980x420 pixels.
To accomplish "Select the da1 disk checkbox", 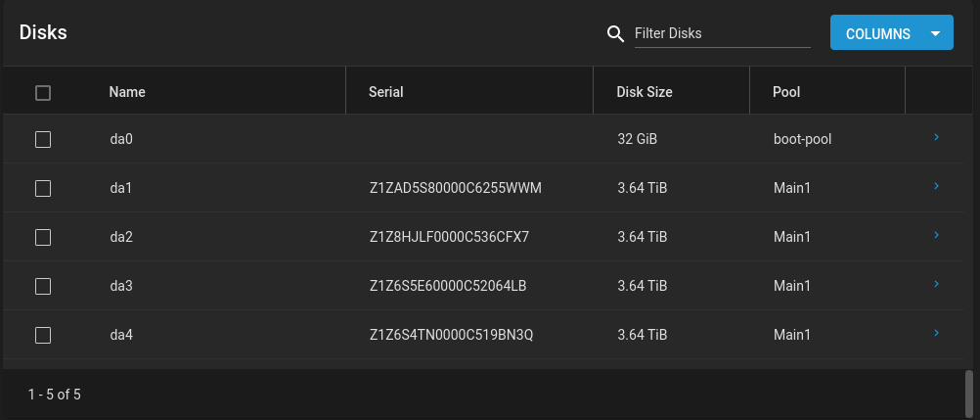I will click(43, 188).
